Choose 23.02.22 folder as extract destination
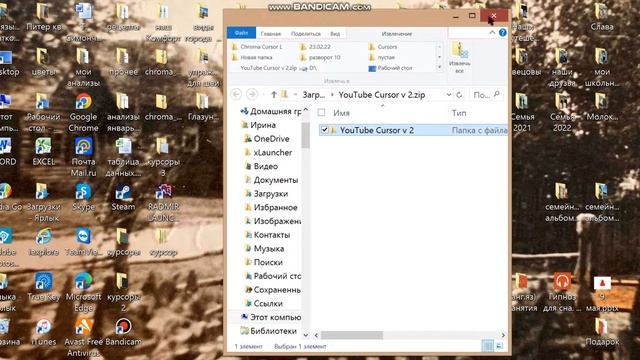The width and height of the screenshot is (640, 360). (x=315, y=47)
